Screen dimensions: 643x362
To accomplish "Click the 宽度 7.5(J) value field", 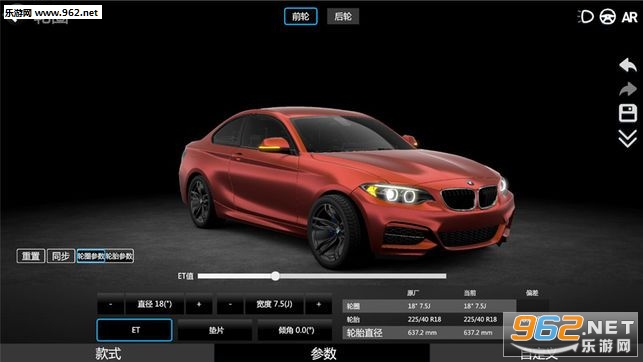I will click(x=274, y=304).
